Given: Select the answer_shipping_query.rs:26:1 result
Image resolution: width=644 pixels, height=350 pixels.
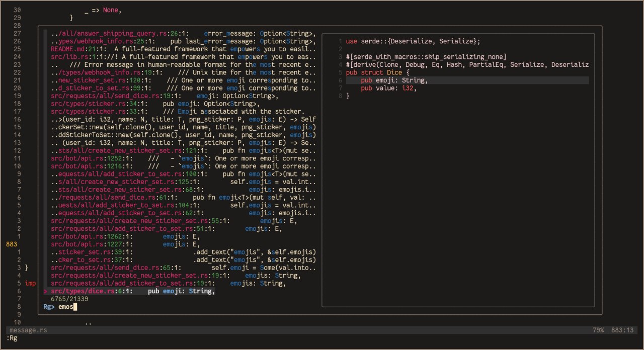Looking at the screenshot, I should point(184,34).
